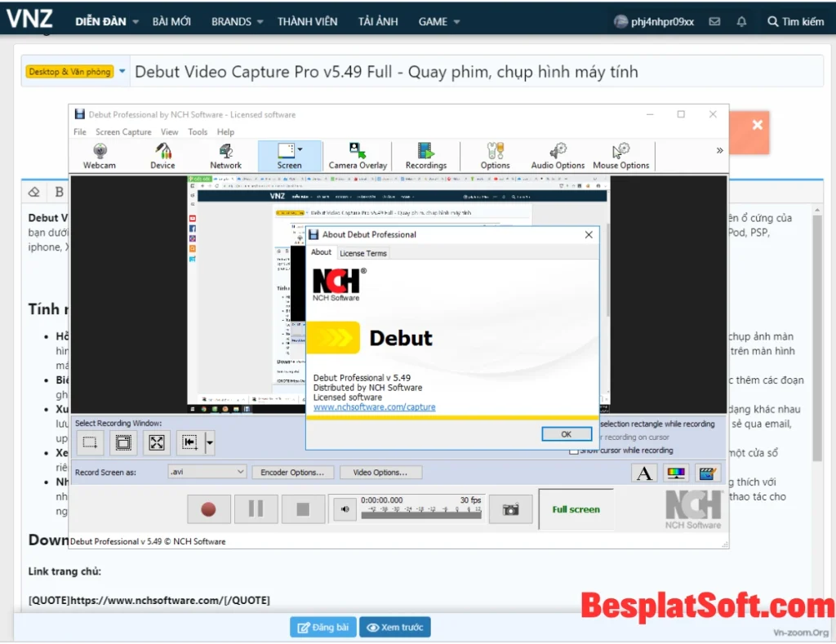This screenshot has height=644, width=836.
Task: Select the Webcam capture source
Action: pyautogui.click(x=99, y=155)
